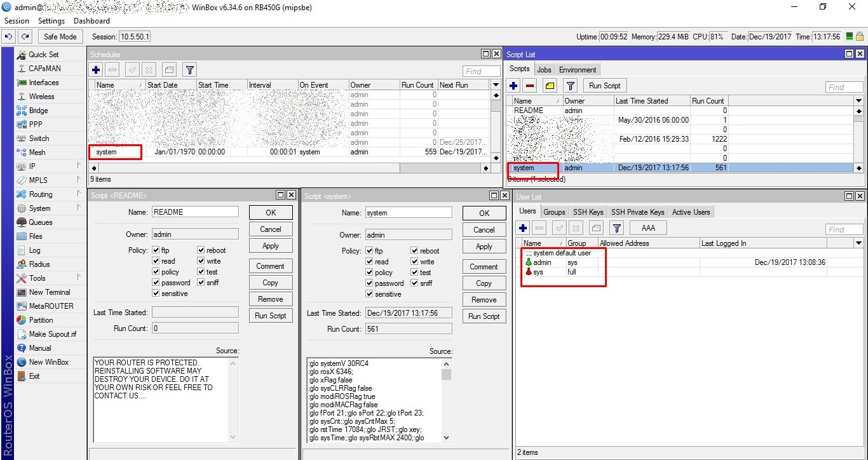Remove selected script with red minus icon
The height and width of the screenshot is (460, 868).
pyautogui.click(x=531, y=85)
